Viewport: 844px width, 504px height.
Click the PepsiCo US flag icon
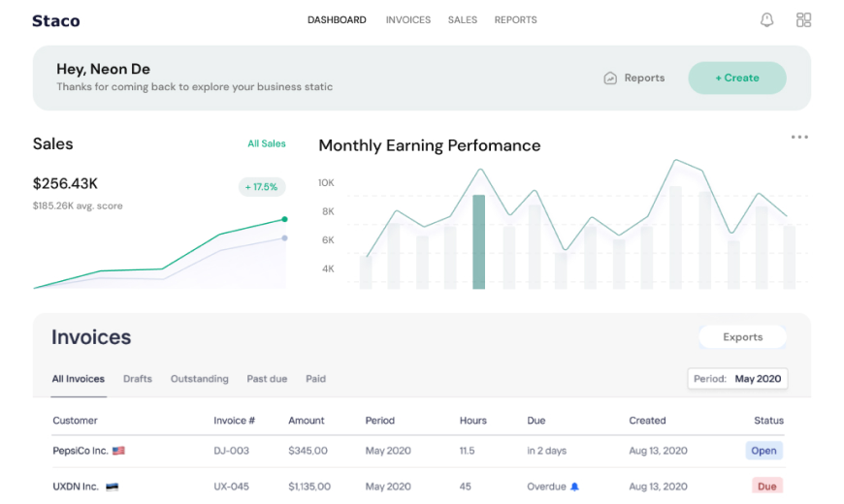(x=118, y=451)
